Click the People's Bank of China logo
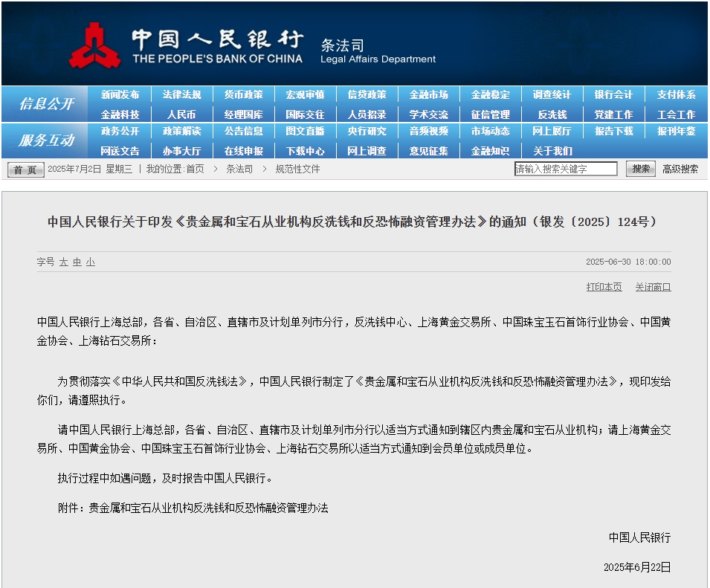This screenshot has width=710, height=588. tap(95, 45)
